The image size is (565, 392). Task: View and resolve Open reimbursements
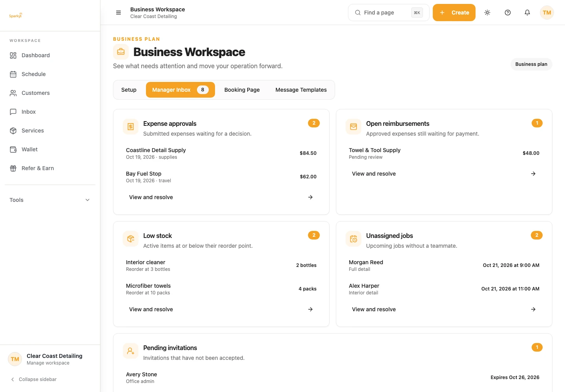click(444, 174)
